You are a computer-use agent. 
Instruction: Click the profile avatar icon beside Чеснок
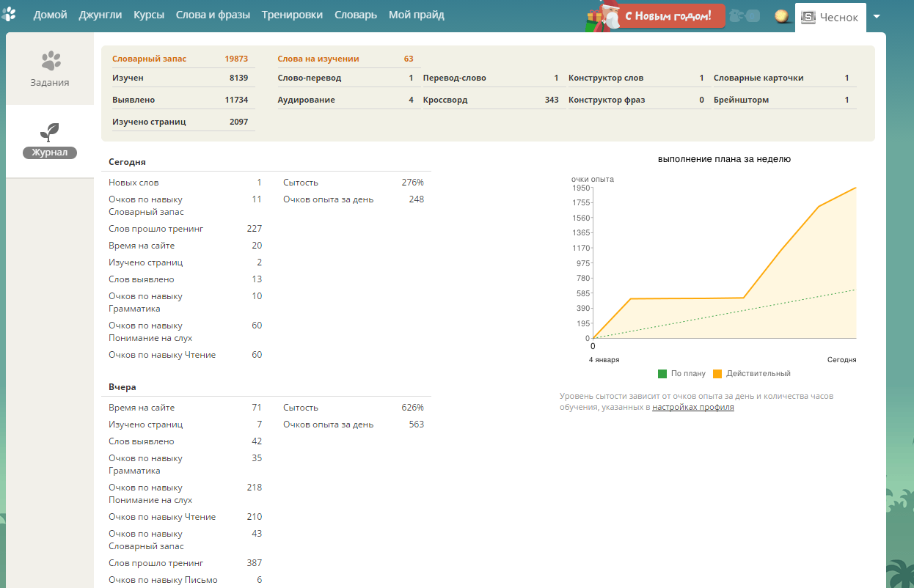pos(808,17)
